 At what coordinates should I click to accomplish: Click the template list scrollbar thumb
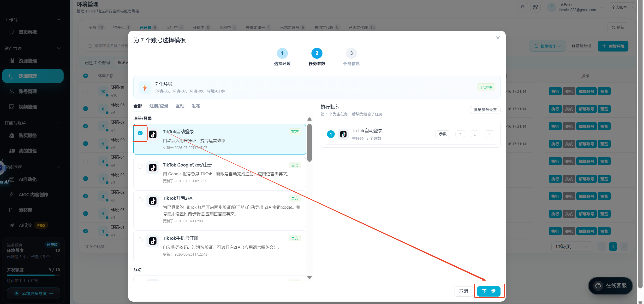pyautogui.click(x=309, y=143)
